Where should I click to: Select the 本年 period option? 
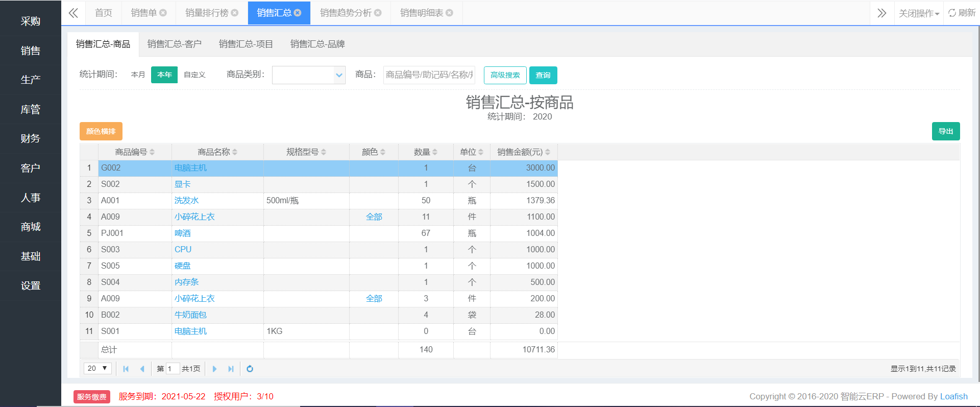click(164, 75)
